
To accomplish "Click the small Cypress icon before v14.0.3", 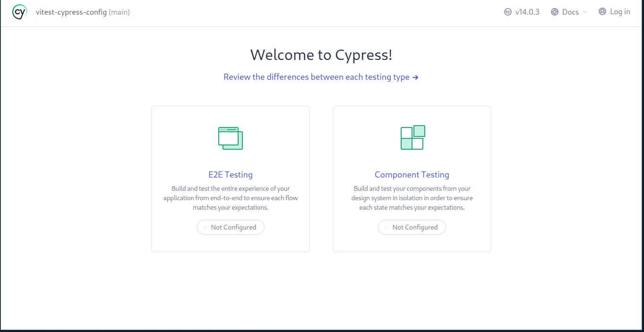I will [x=508, y=11].
